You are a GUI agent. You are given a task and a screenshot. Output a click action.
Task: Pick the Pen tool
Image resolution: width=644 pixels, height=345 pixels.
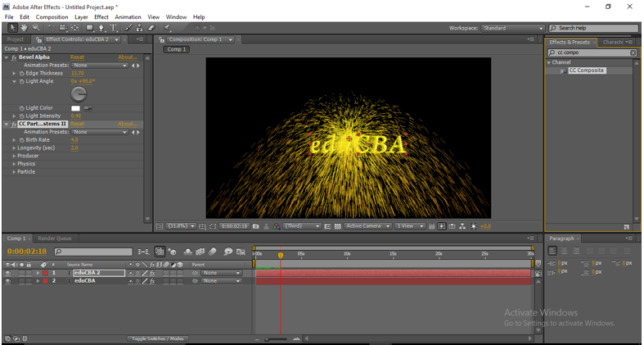pyautogui.click(x=102, y=28)
